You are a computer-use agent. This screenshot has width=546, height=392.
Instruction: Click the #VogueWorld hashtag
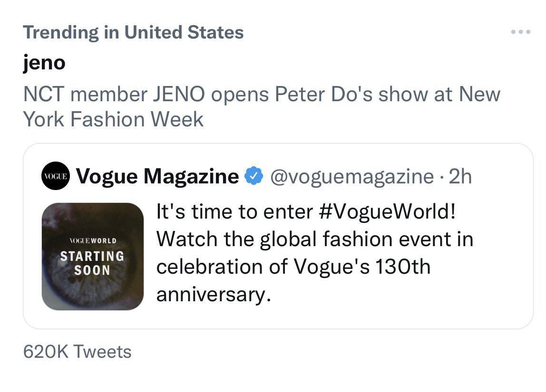click(x=387, y=211)
